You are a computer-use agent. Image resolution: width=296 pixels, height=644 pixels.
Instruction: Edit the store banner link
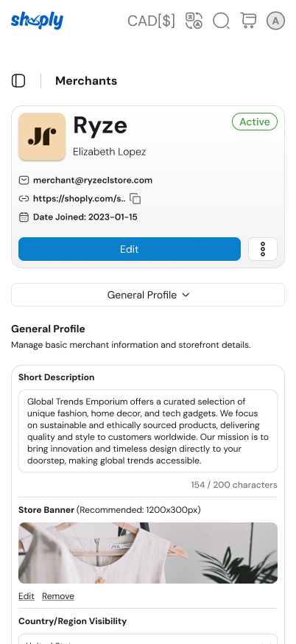click(27, 596)
